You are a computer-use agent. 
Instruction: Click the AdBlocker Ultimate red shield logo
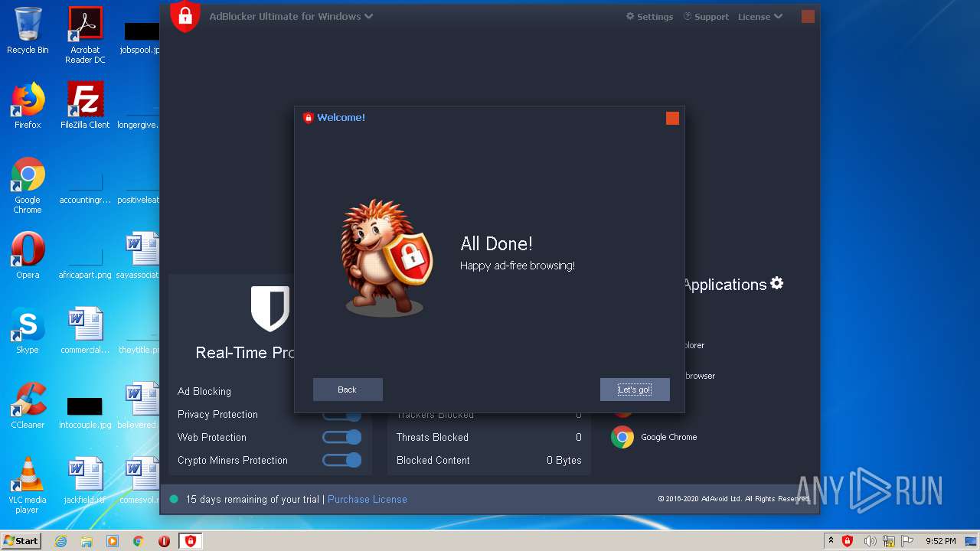[185, 17]
